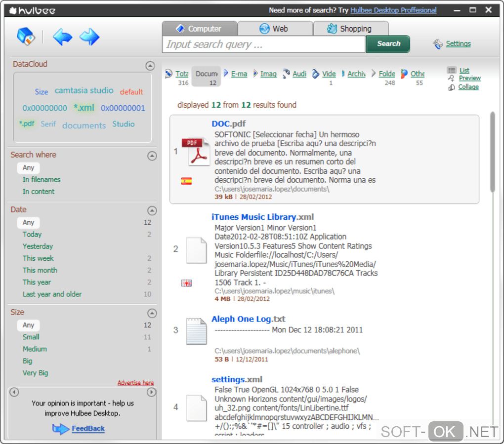Select Today date filter
This screenshot has width=504, height=444.
(x=32, y=235)
